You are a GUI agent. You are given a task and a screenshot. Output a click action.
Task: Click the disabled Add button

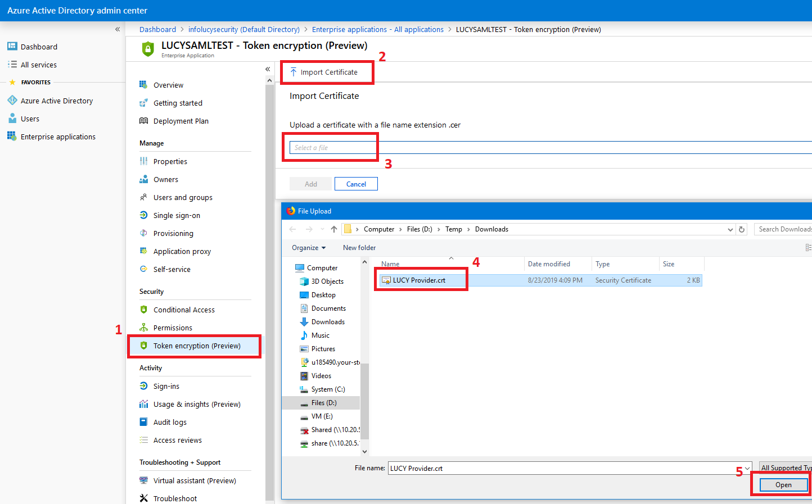pos(311,184)
